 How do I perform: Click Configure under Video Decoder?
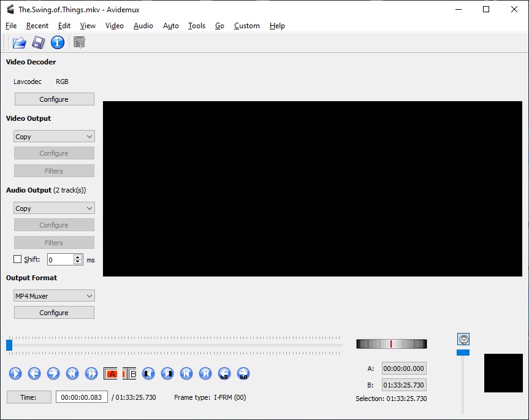tap(54, 99)
